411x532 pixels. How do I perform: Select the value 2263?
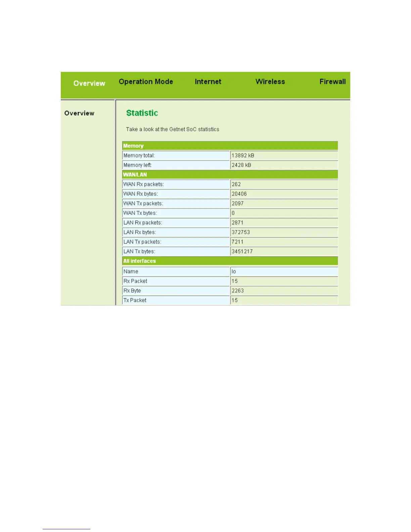pos(237,291)
